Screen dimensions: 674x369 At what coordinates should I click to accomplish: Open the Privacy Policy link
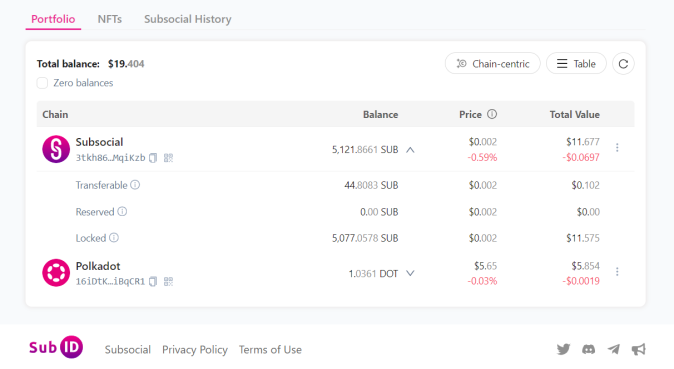tap(195, 350)
